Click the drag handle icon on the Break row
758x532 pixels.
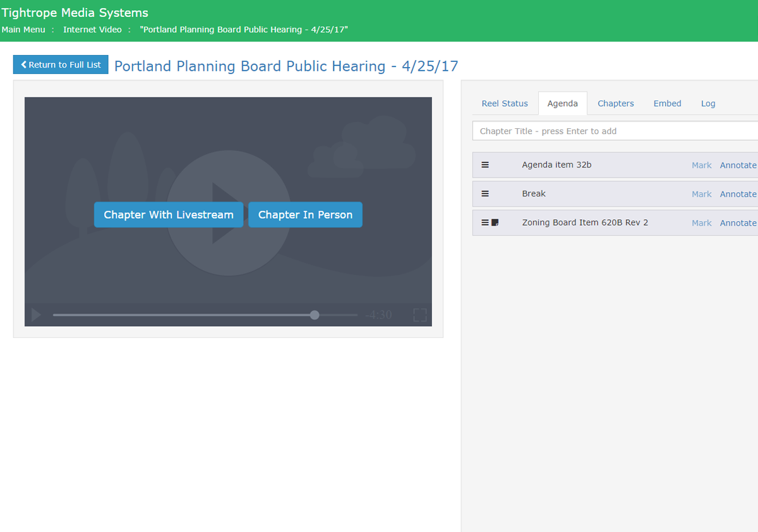[485, 194]
